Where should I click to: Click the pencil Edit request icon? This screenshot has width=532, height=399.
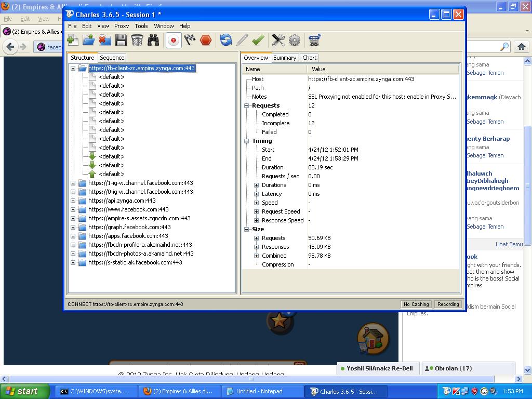click(x=242, y=41)
